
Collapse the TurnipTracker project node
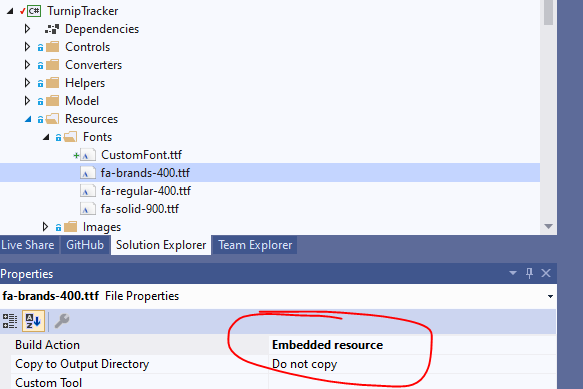(10, 12)
